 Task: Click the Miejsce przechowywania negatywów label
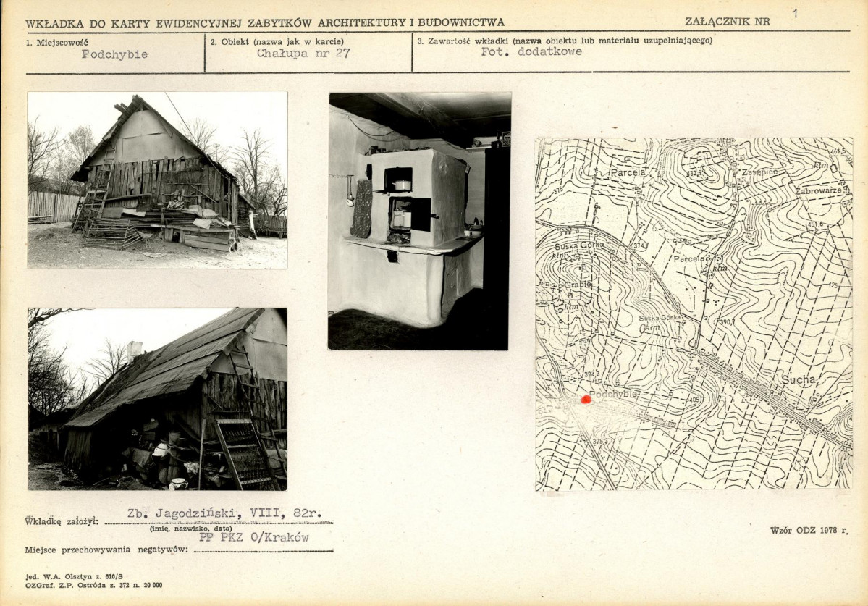coord(106,550)
